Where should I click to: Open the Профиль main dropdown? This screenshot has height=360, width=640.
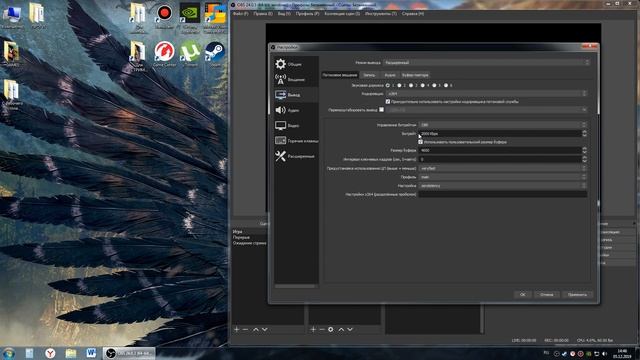pyautogui.click(x=503, y=177)
